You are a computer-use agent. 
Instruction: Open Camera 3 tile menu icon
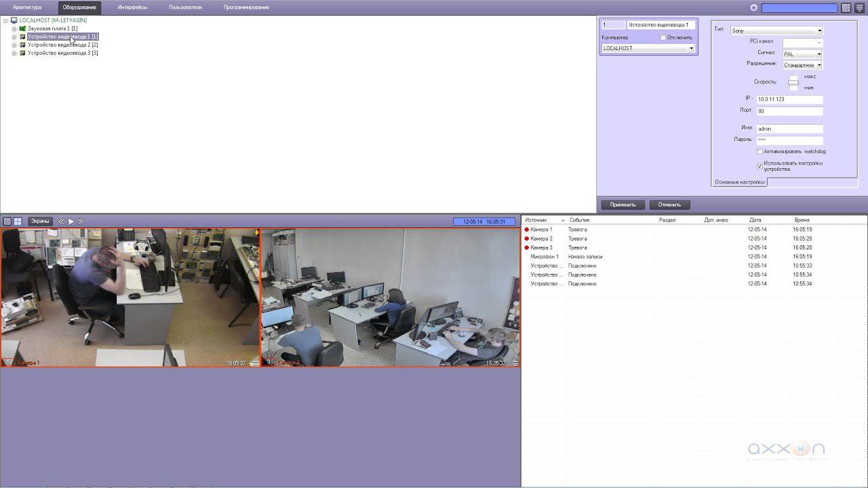(x=515, y=363)
